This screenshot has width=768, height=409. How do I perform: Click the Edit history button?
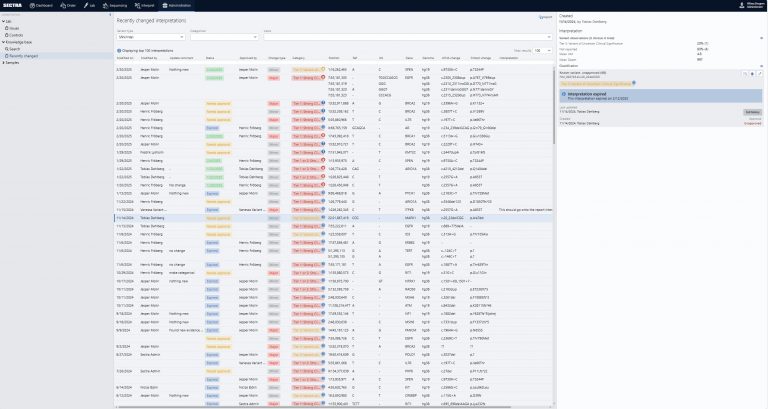750,112
